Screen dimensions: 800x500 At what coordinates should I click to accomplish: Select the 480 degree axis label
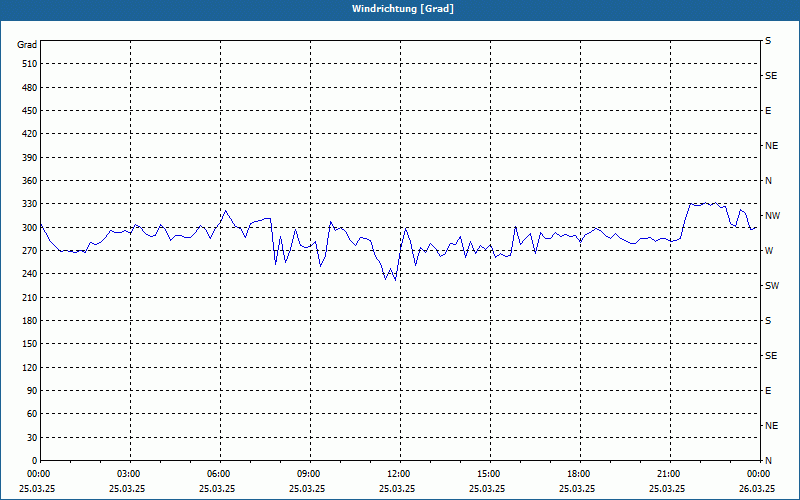(29, 88)
